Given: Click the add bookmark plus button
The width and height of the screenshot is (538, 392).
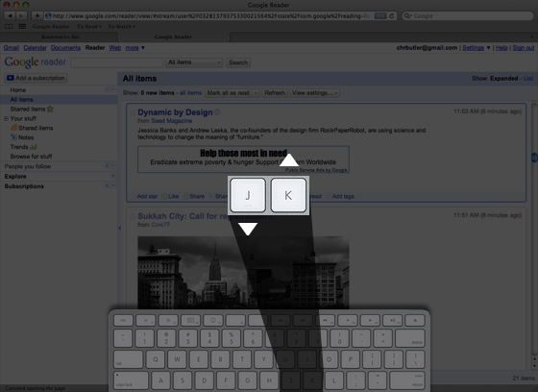Looking at the screenshot, I should pyautogui.click(x=37, y=15).
